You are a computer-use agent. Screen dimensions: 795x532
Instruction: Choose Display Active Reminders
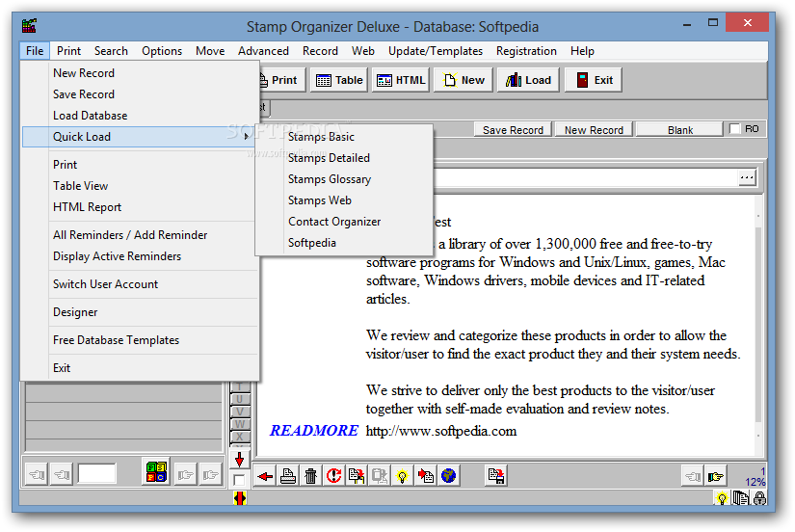[x=141, y=256]
